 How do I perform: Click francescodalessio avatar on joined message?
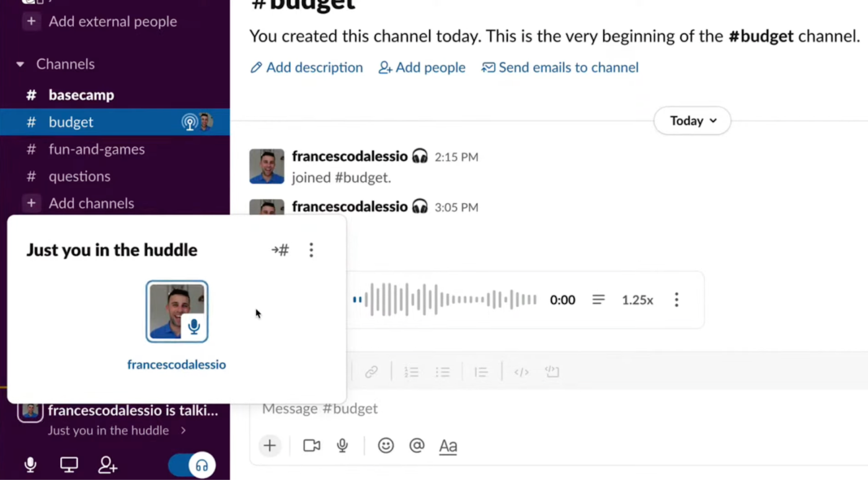coord(267,166)
